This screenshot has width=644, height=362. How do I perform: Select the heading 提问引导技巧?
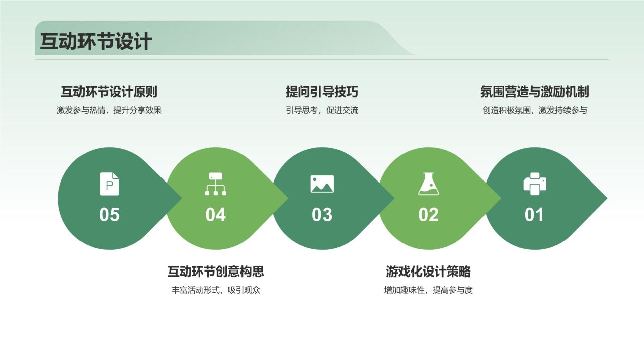(x=322, y=92)
